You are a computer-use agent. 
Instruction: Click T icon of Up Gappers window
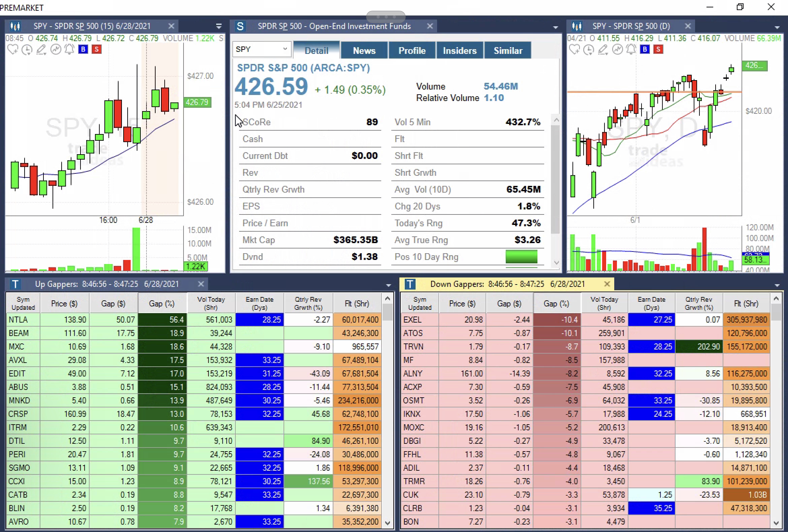click(15, 284)
